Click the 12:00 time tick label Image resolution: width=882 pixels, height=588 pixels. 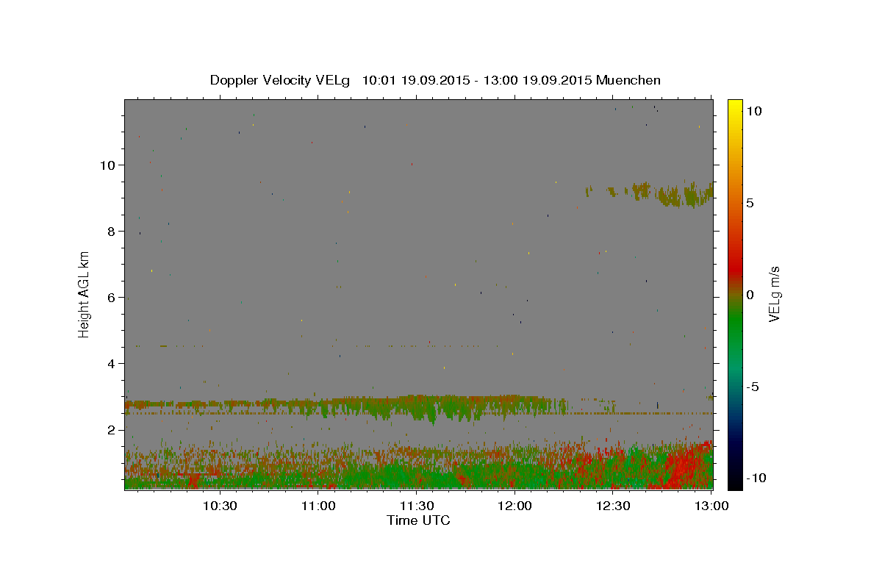(514, 506)
